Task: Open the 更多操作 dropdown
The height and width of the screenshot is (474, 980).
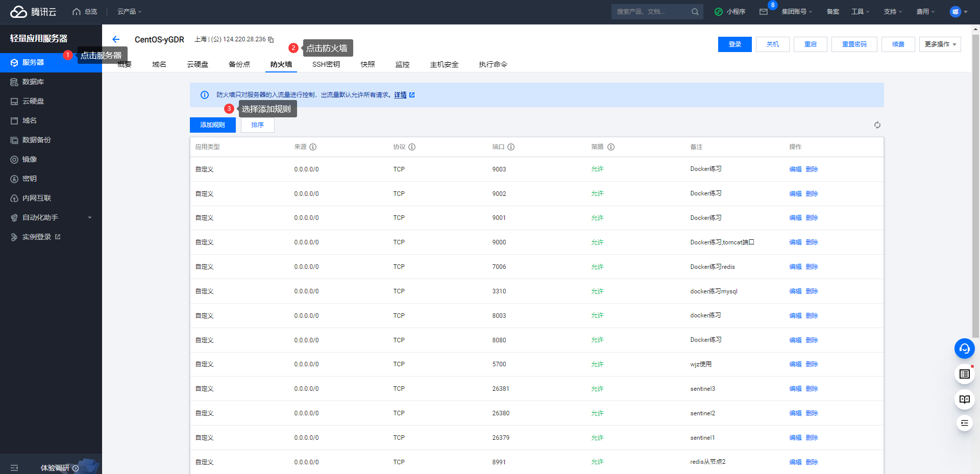Action: pos(940,44)
